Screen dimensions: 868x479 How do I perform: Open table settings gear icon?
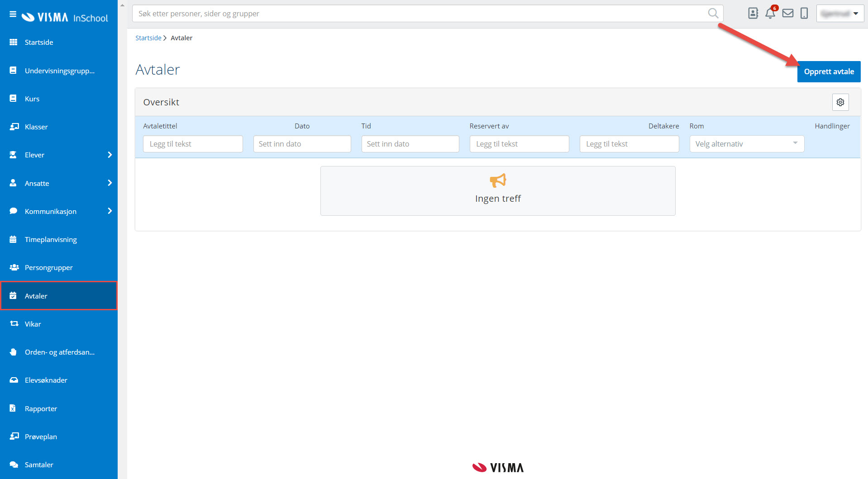840,102
